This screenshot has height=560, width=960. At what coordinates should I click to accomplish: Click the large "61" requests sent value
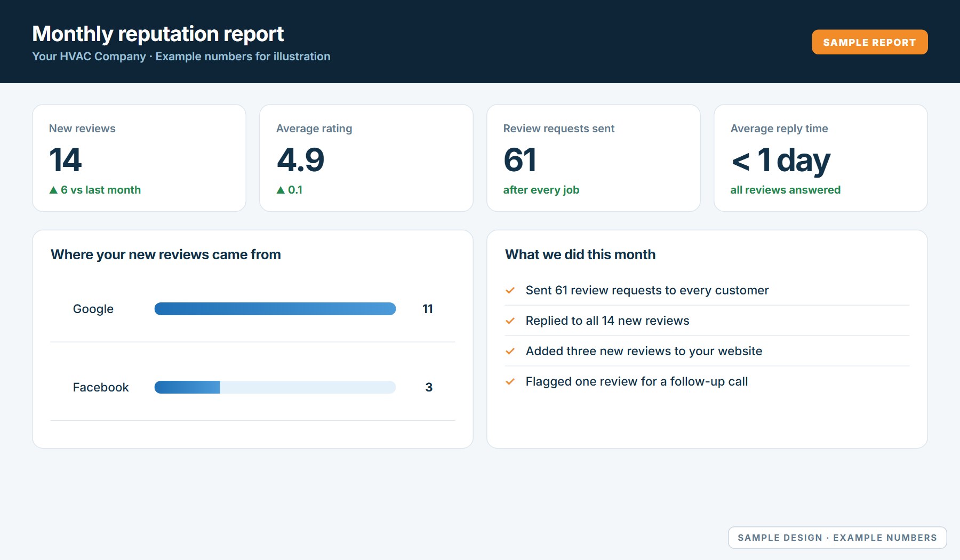click(520, 160)
